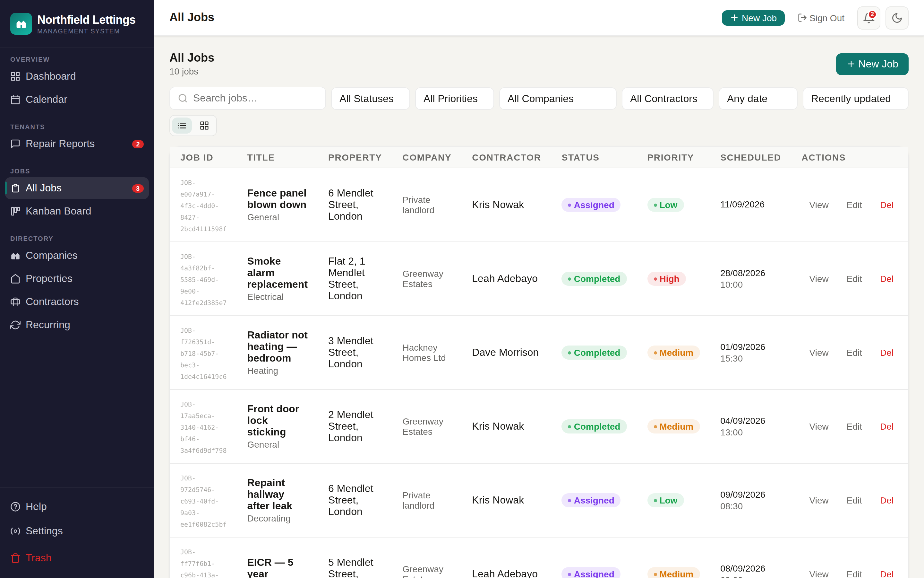Open the All Priorities filter dropdown
924x578 pixels.
point(454,99)
